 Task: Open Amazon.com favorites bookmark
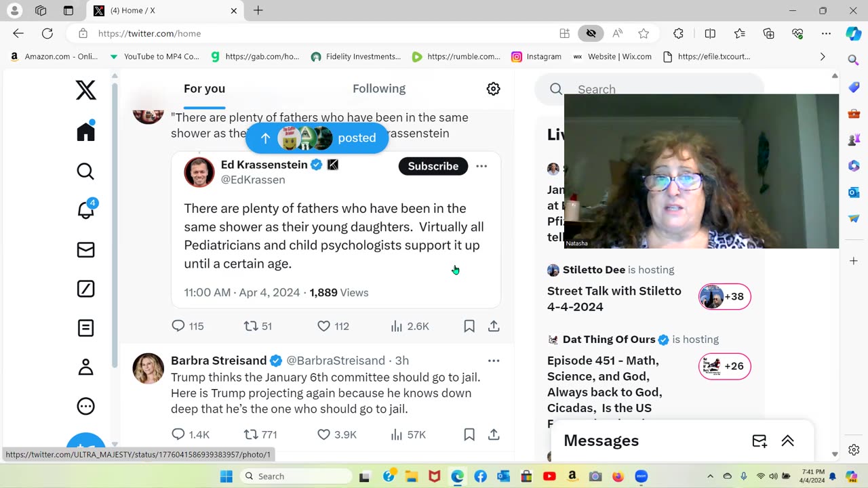[54, 57]
